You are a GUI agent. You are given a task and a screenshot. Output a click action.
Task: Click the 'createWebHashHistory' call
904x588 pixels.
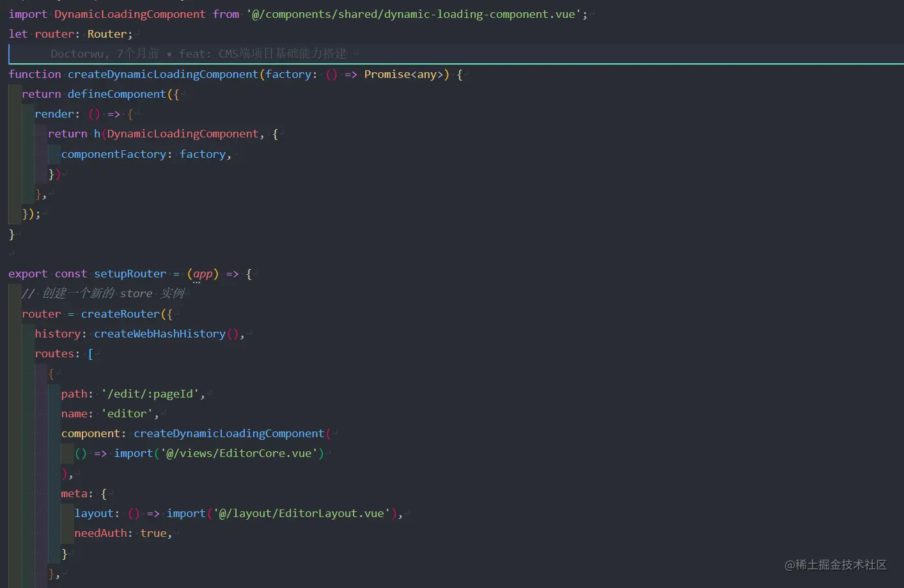coord(160,334)
